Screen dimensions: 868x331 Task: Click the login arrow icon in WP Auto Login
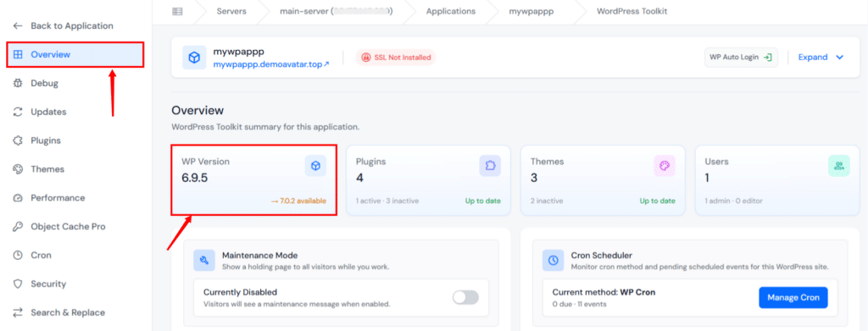pyautogui.click(x=767, y=58)
